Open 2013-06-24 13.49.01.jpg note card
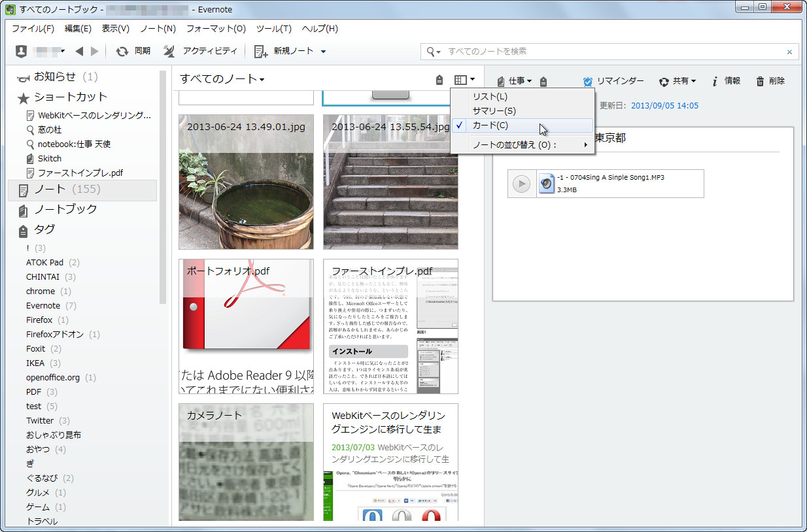The image size is (807, 532). [x=246, y=182]
